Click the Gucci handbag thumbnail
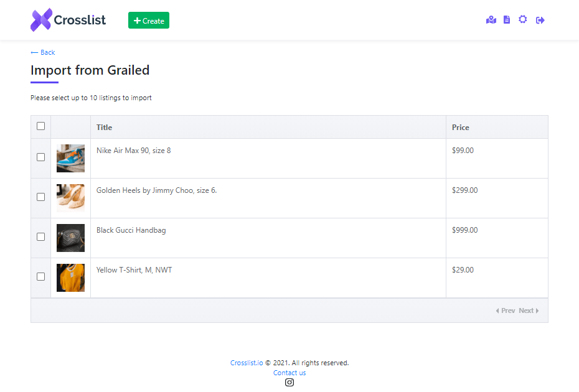 click(70, 238)
